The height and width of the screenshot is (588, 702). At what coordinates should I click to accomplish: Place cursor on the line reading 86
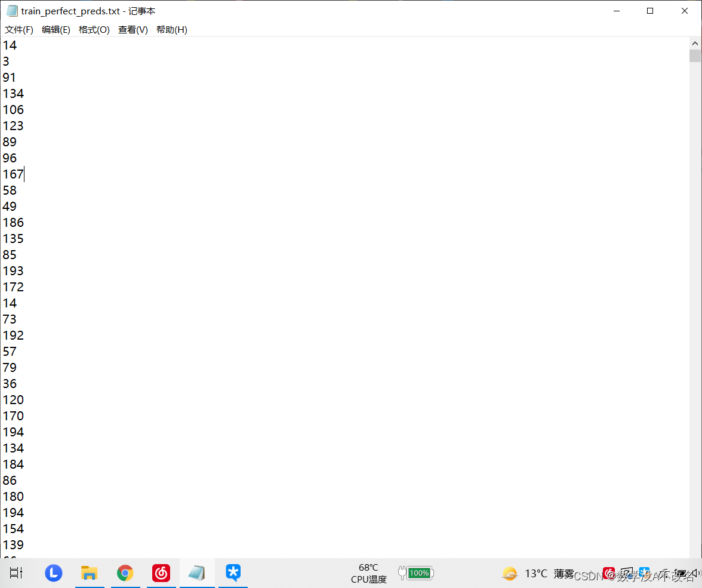pos(10,481)
